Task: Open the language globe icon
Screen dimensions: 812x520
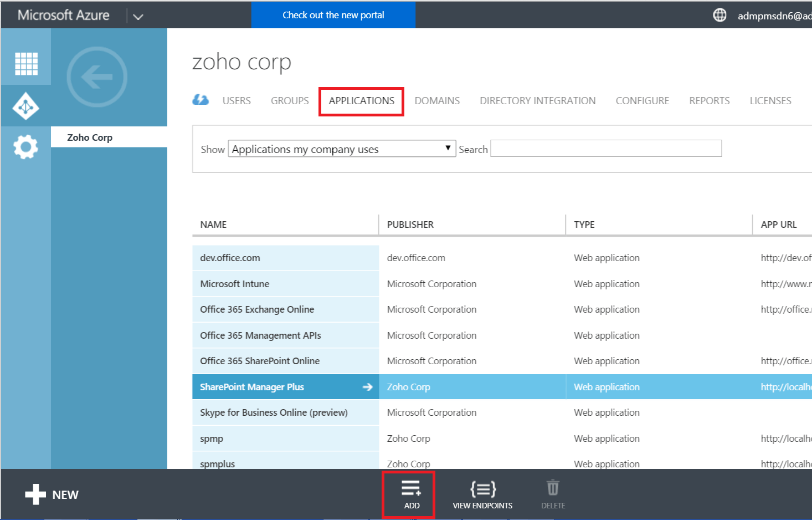Action: [720, 15]
